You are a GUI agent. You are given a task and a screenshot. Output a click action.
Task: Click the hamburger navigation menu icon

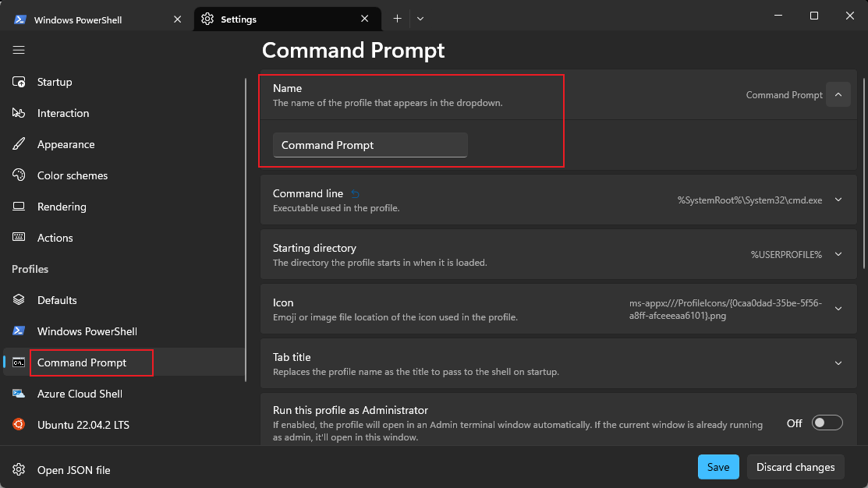19,50
